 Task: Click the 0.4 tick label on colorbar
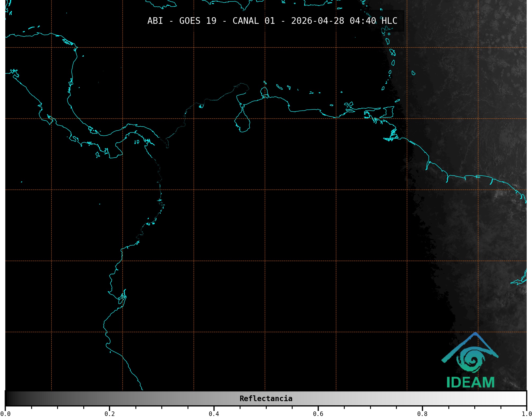click(214, 414)
